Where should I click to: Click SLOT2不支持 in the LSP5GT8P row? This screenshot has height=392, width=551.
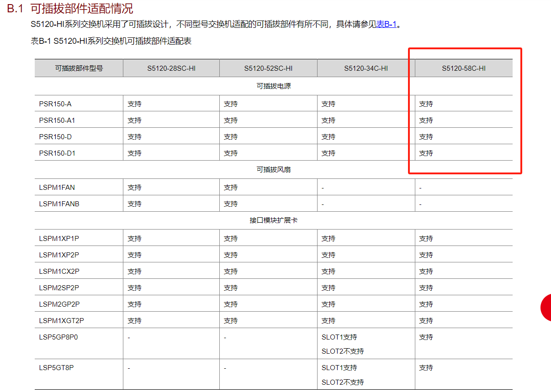tap(343, 382)
